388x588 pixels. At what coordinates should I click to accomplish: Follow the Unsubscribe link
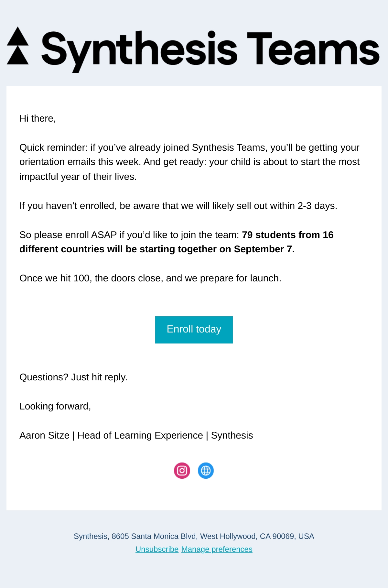coord(157,549)
